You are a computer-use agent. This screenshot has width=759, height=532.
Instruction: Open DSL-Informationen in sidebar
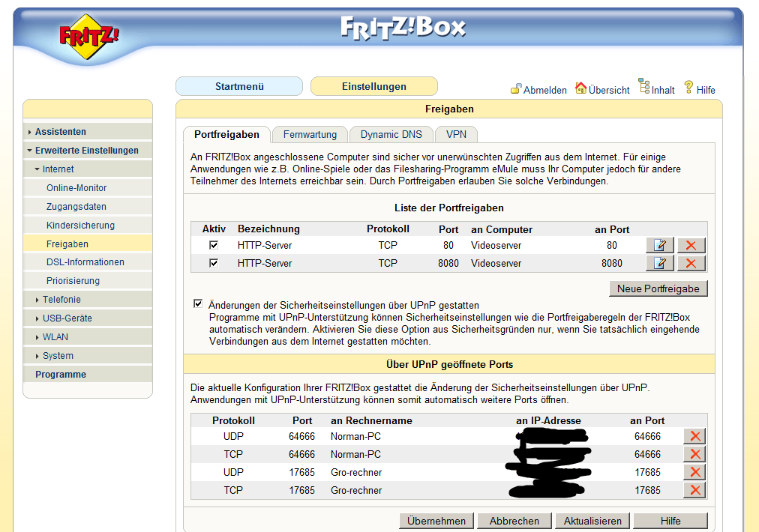click(88, 262)
